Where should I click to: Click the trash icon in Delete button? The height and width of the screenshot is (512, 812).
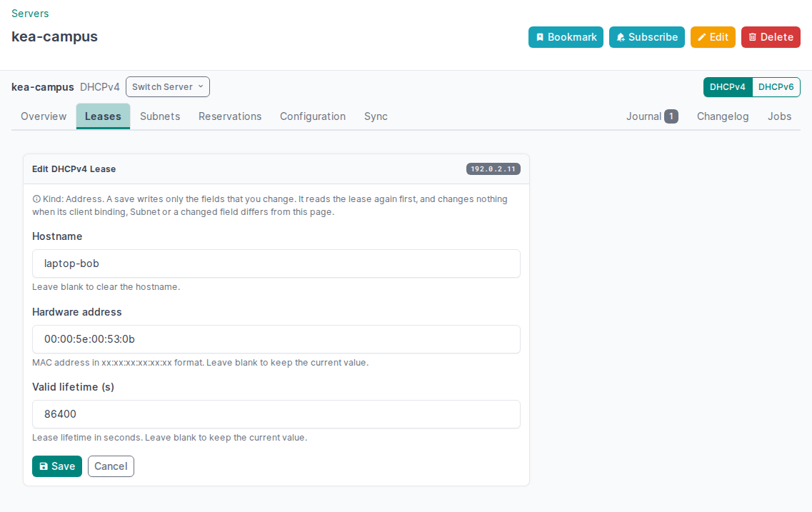pyautogui.click(x=753, y=37)
